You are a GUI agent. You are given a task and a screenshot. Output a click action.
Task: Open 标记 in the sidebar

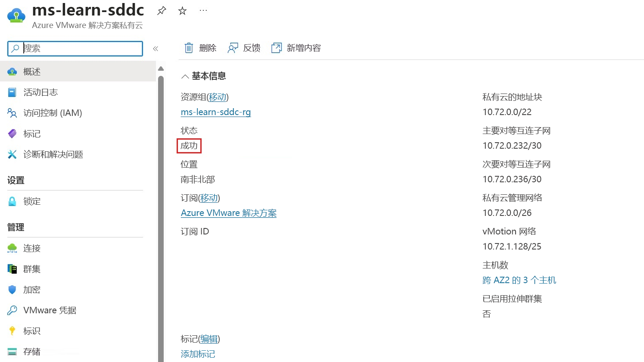32,134
